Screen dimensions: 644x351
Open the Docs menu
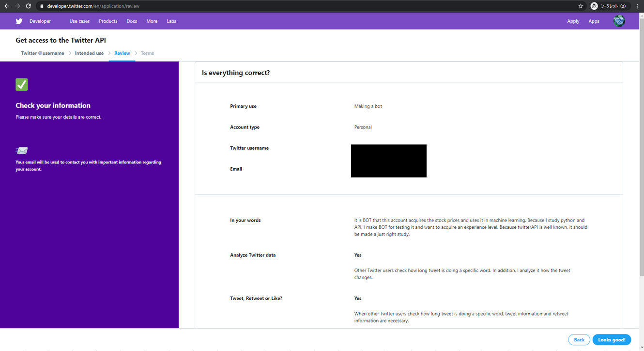point(132,21)
